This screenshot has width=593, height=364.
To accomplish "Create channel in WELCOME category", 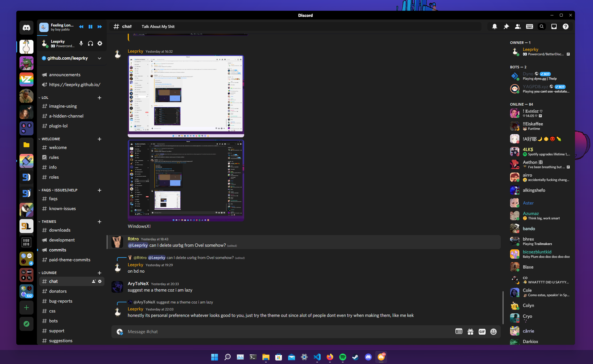I will pos(100,139).
